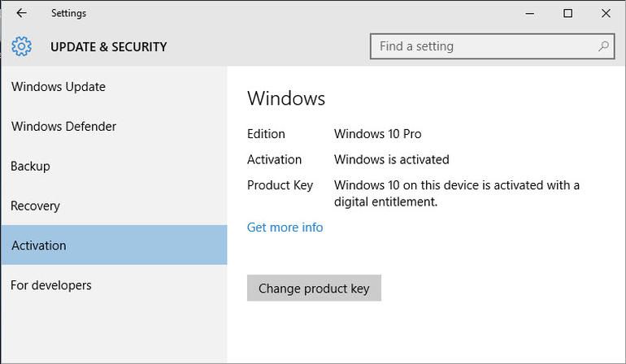The width and height of the screenshot is (626, 364).
Task: Click the Windows is activated status text
Action: (x=392, y=159)
